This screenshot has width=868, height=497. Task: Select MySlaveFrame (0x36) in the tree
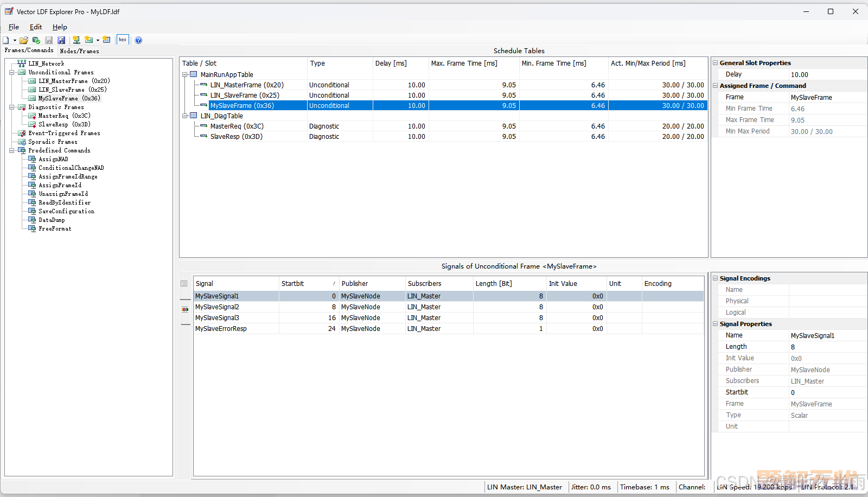point(69,98)
